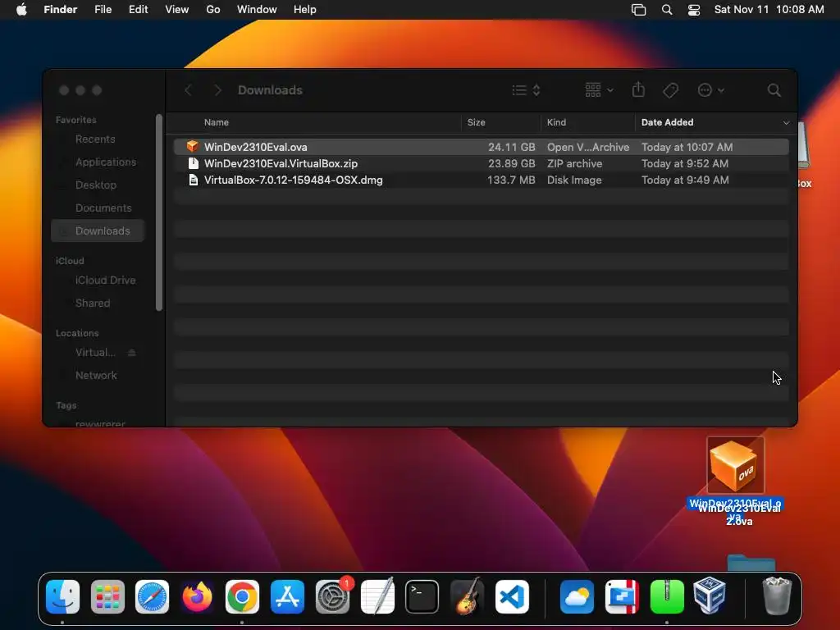Open the Help menu
Screen dimensions: 840x630
point(305,10)
